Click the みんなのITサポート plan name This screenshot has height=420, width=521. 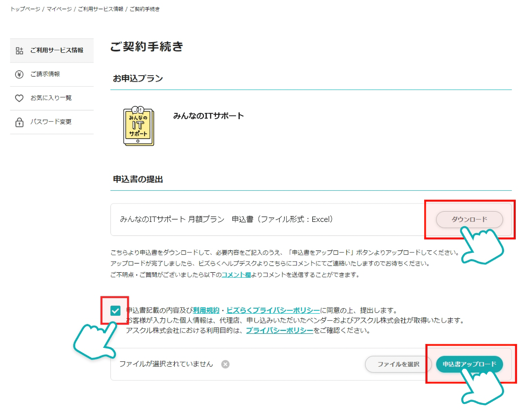208,116
